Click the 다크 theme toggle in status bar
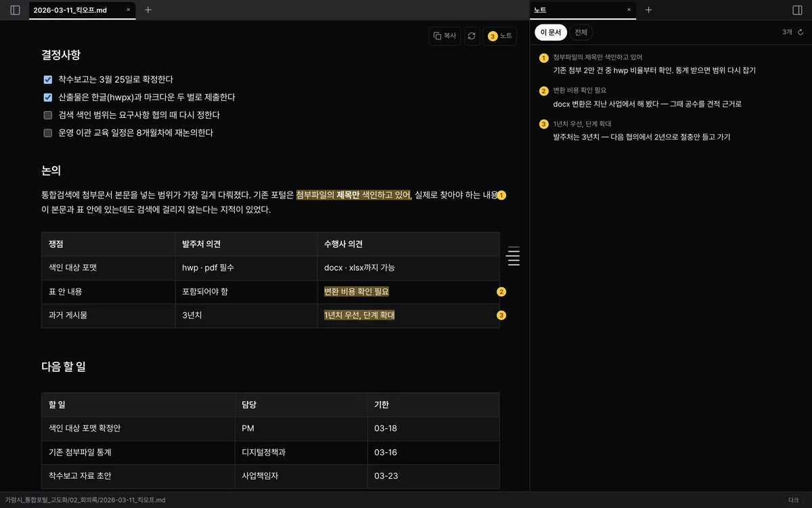The width and height of the screenshot is (812, 508). [x=793, y=500]
